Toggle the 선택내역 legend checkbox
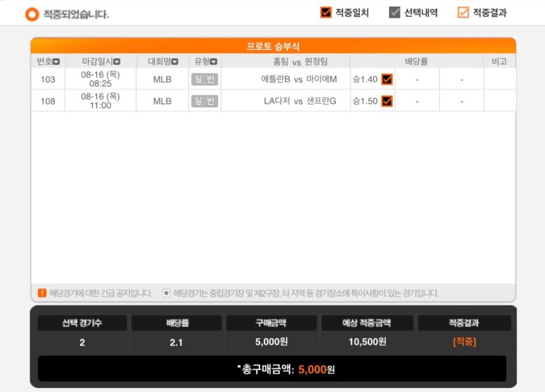The image size is (545, 392). coord(395,12)
